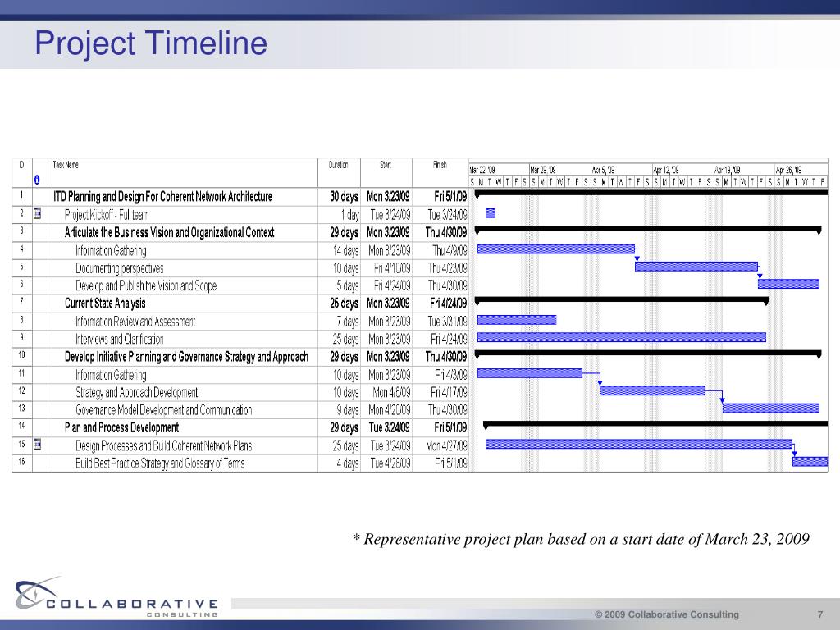
Task: Click the Gantt bar for Build Best Practice Strategy
Action: (x=810, y=461)
